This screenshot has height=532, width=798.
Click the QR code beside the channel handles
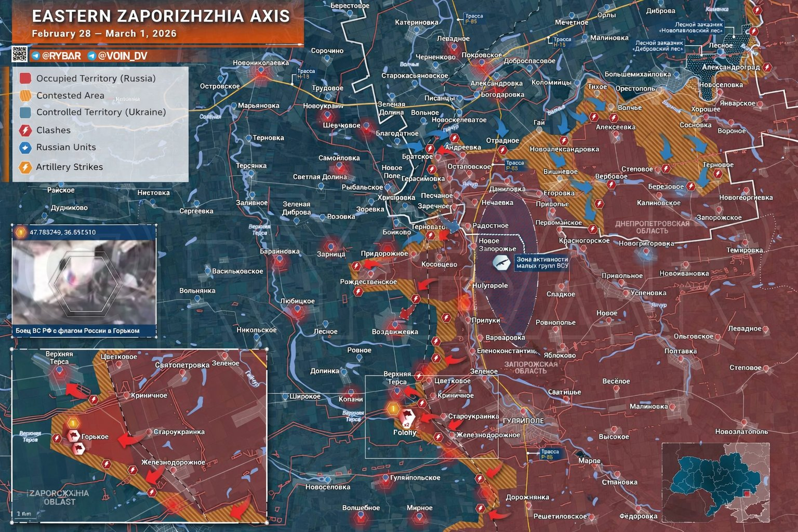click(20, 55)
